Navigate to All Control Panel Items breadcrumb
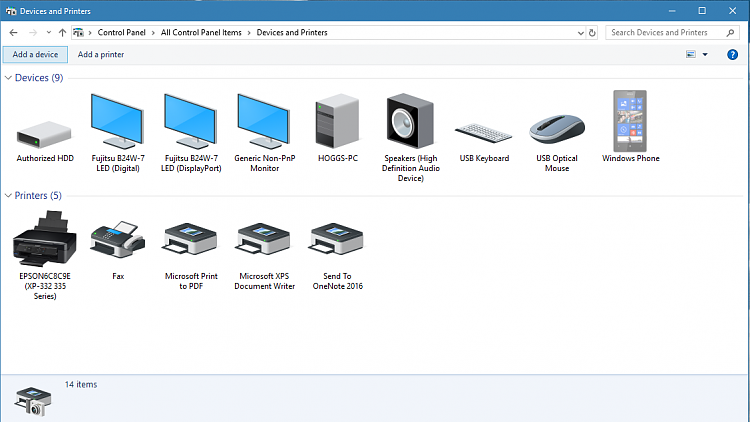 [201, 33]
